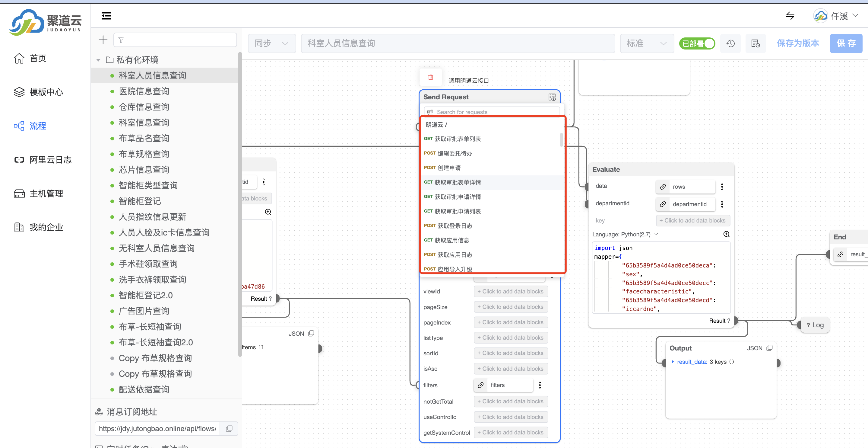868x448 pixels.
Task: Go to 主机管理 host management
Action: [38, 193]
